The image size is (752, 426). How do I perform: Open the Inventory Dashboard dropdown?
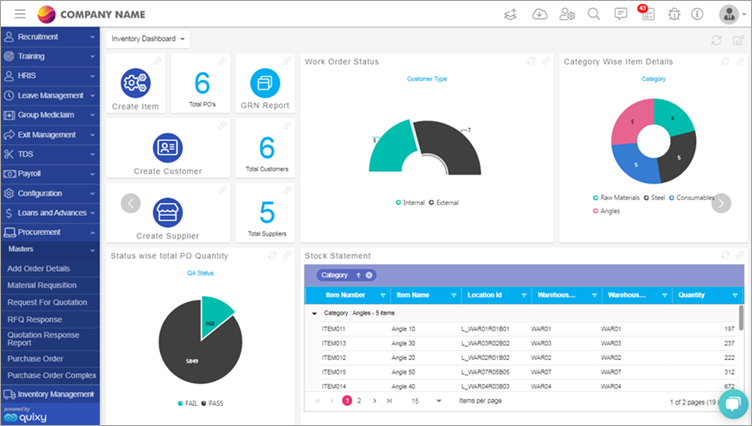[x=148, y=39]
